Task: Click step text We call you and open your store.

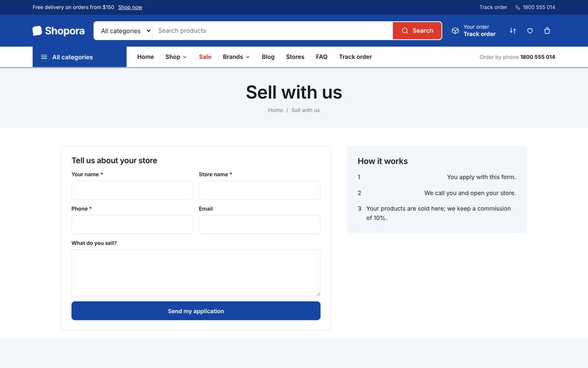Action: coord(470,193)
